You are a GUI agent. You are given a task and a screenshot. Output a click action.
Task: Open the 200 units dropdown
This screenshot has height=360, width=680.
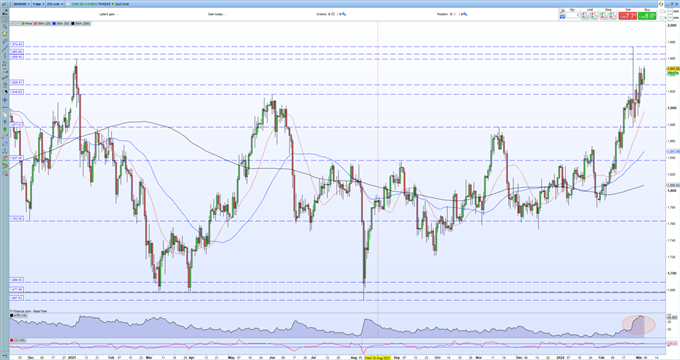55,4
